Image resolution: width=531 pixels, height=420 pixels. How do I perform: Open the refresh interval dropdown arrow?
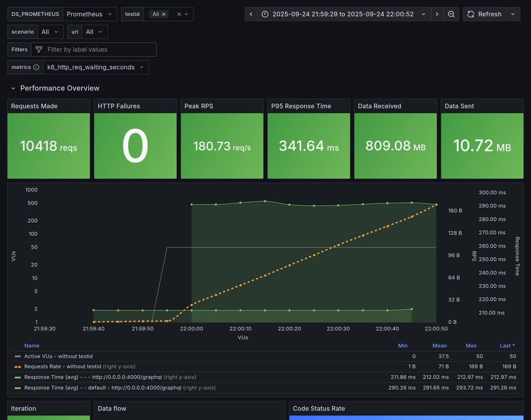[513, 14]
